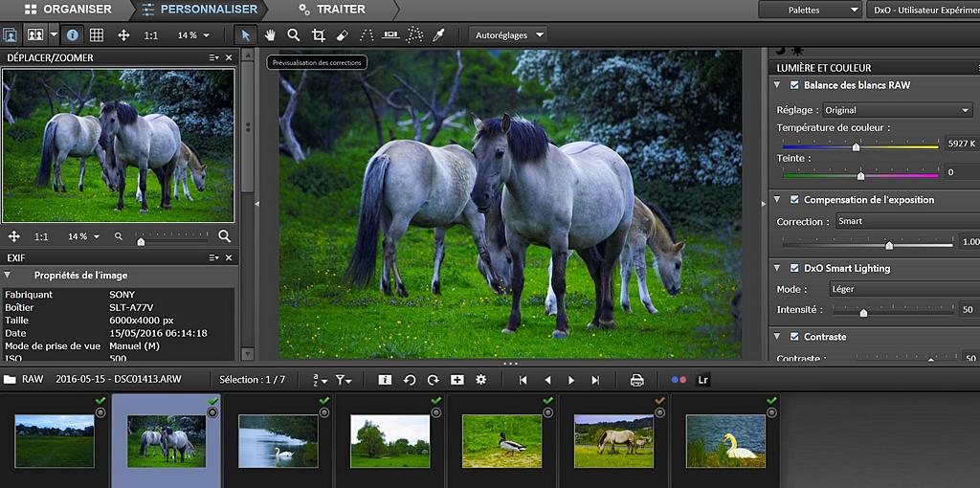This screenshot has height=488, width=980.
Task: Rotate image right in filmstrip toolbar
Action: point(434,380)
